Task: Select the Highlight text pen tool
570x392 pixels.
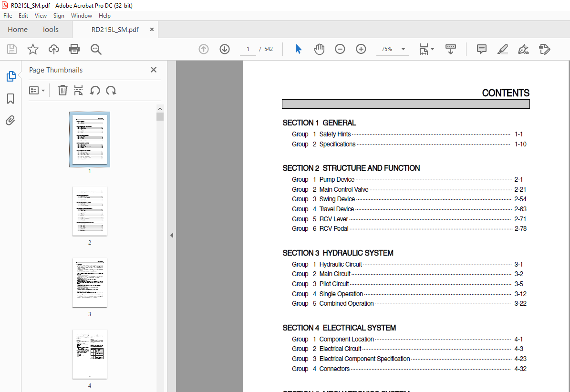Action: pos(502,49)
